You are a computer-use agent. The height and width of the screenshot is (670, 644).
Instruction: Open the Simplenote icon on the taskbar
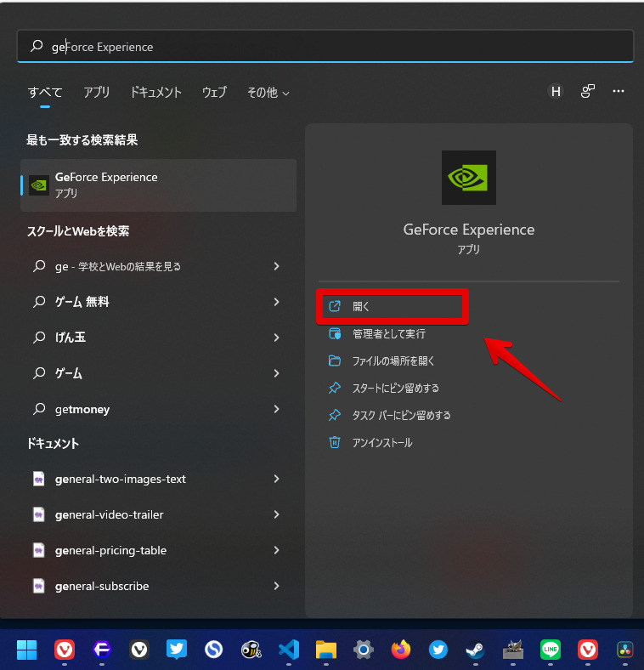pyautogui.click(x=213, y=650)
